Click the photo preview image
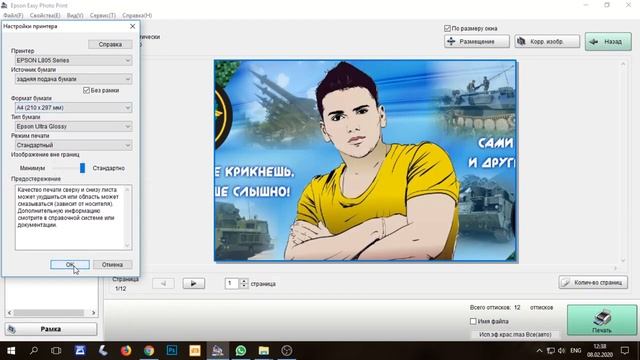Screen dimensions: 640x360 (365, 160)
